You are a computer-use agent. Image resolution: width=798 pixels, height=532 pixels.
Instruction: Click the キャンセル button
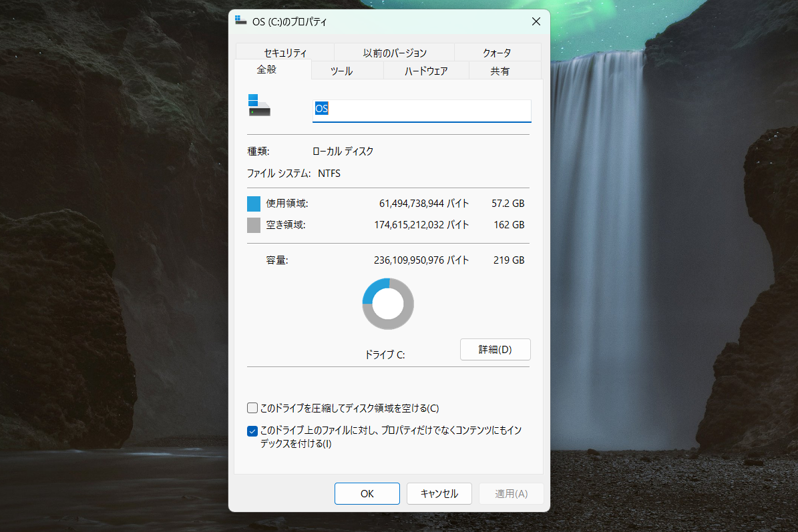(439, 493)
